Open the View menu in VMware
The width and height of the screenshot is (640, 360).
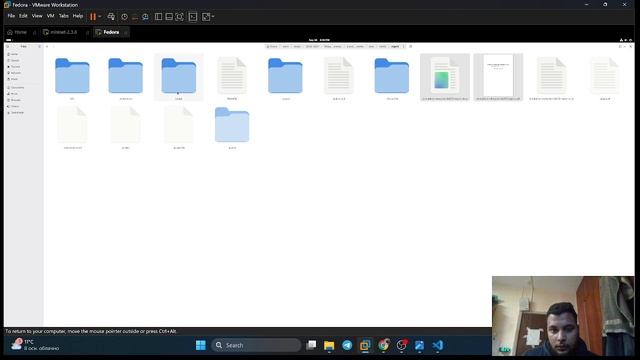[x=37, y=16]
